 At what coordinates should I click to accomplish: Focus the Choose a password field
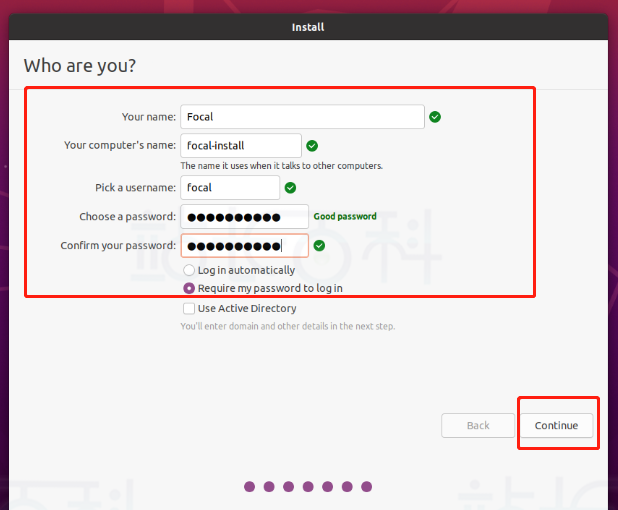244,216
